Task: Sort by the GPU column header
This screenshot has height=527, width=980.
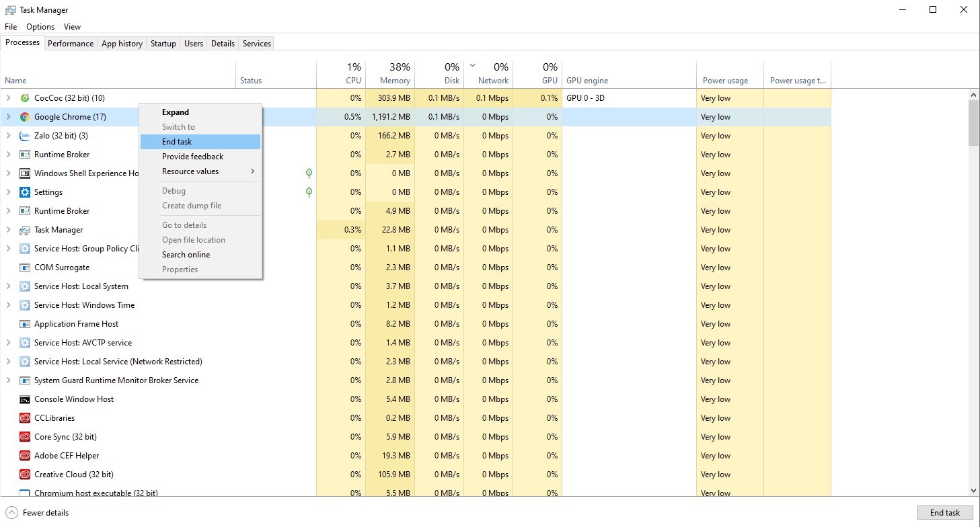Action: click(x=537, y=74)
